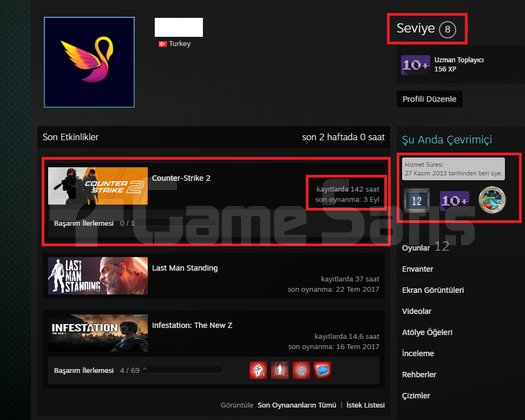View the red soldier figure achievement icon

click(x=280, y=370)
